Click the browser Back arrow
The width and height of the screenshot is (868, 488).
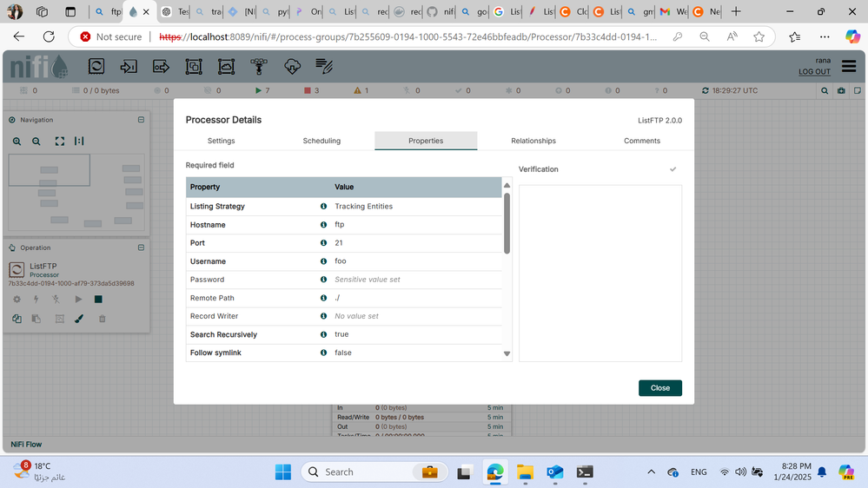click(19, 36)
